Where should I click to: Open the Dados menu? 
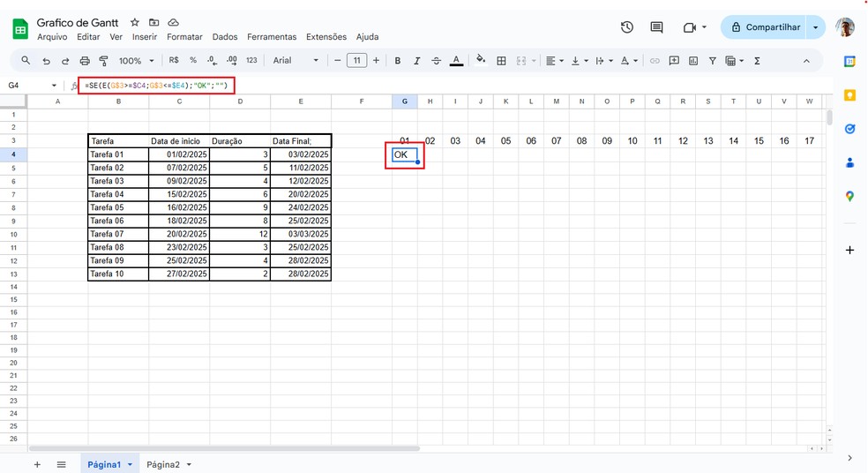click(225, 36)
